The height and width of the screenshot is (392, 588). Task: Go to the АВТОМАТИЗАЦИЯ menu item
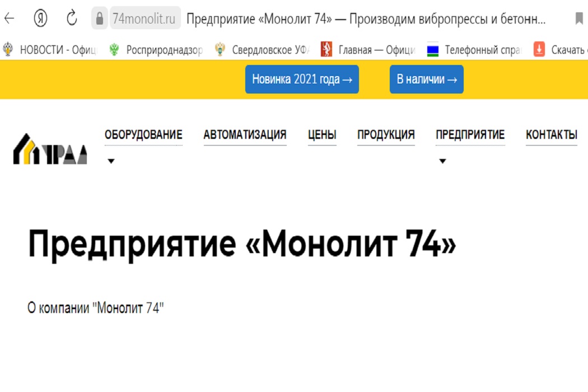tap(245, 135)
